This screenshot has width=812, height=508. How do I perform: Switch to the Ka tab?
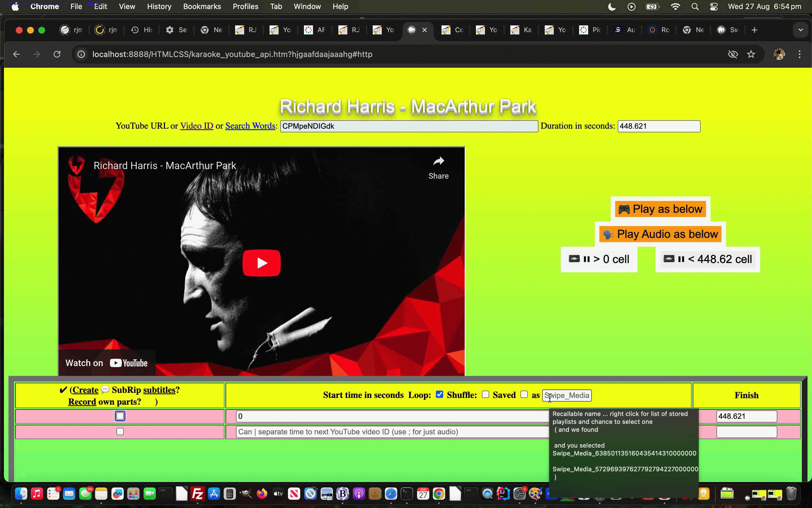[521, 30]
